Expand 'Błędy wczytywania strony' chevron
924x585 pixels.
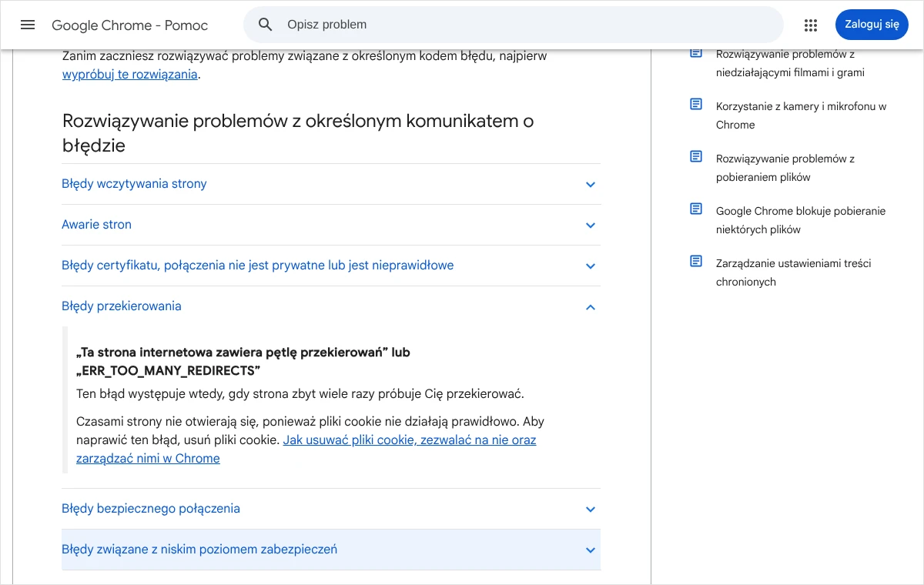[591, 185]
